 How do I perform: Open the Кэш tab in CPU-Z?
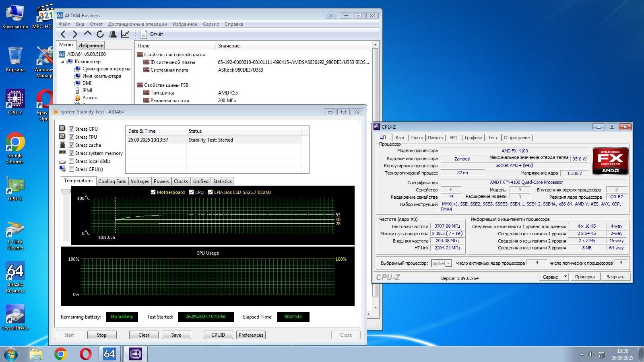pyautogui.click(x=400, y=138)
